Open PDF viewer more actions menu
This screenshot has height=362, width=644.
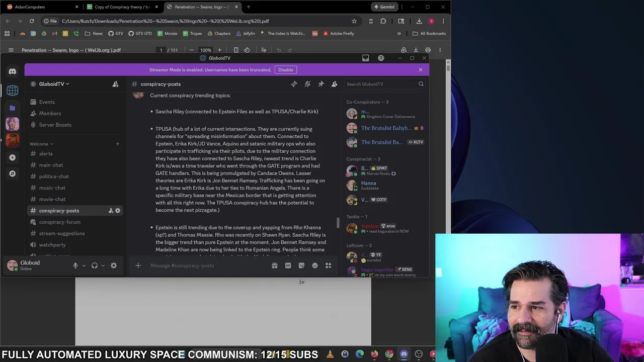click(440, 50)
